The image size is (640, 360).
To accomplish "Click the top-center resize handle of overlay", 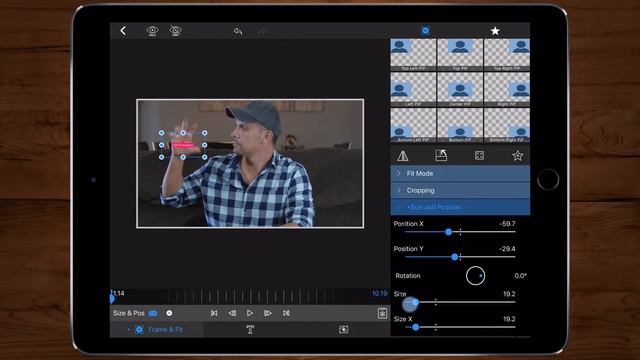I will coord(183,133).
